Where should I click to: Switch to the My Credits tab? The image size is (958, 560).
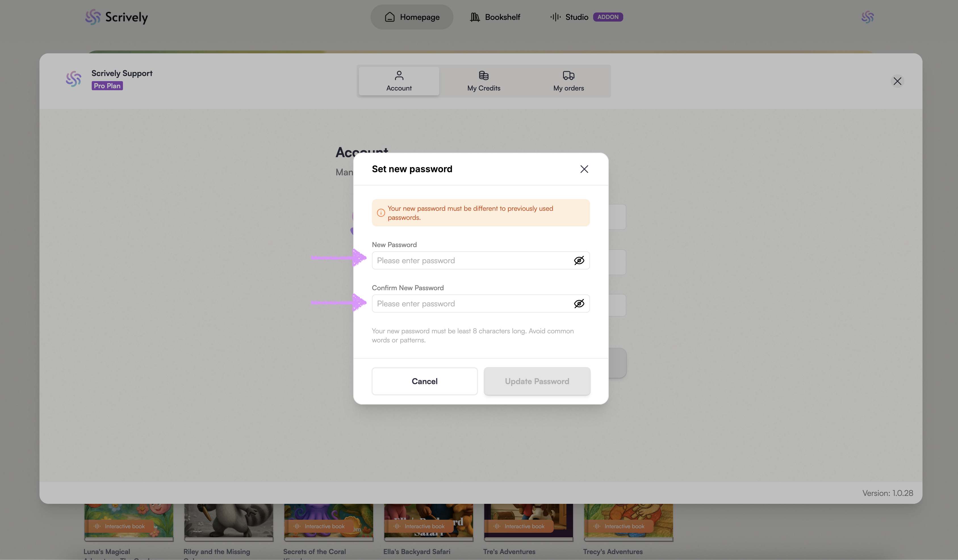(484, 81)
